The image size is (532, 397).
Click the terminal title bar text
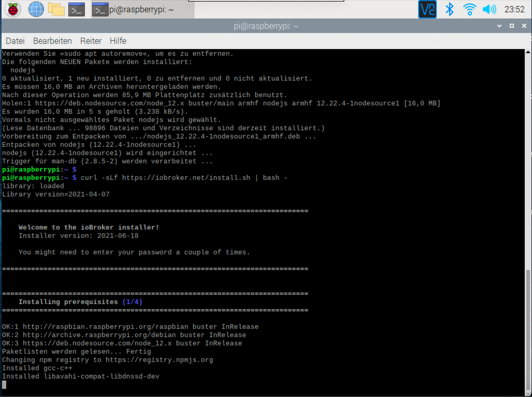266,26
